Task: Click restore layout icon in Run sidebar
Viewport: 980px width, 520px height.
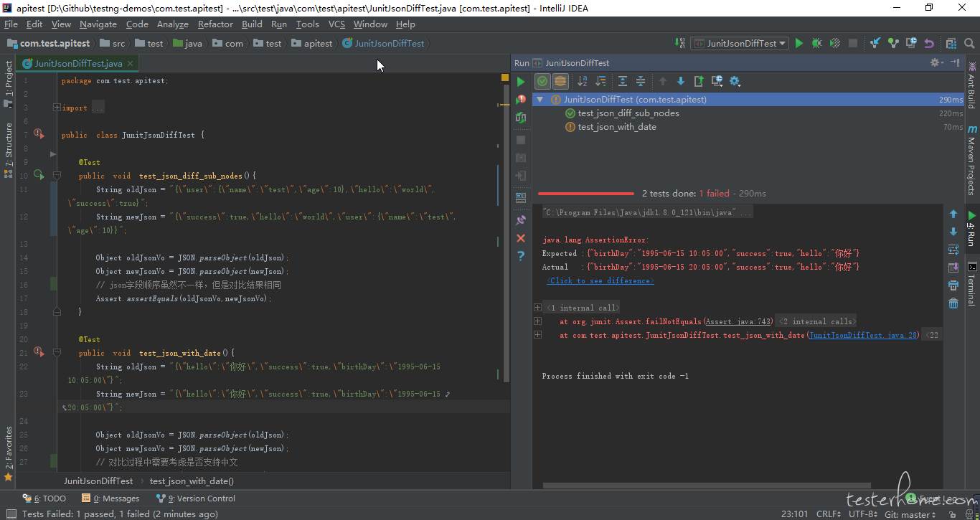Action: [x=521, y=198]
